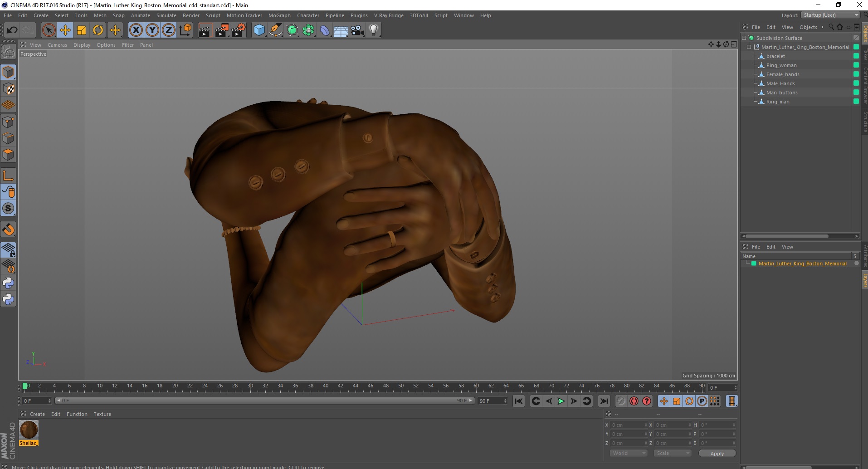Open Texture menu in material manager
868x469 pixels.
tap(102, 414)
